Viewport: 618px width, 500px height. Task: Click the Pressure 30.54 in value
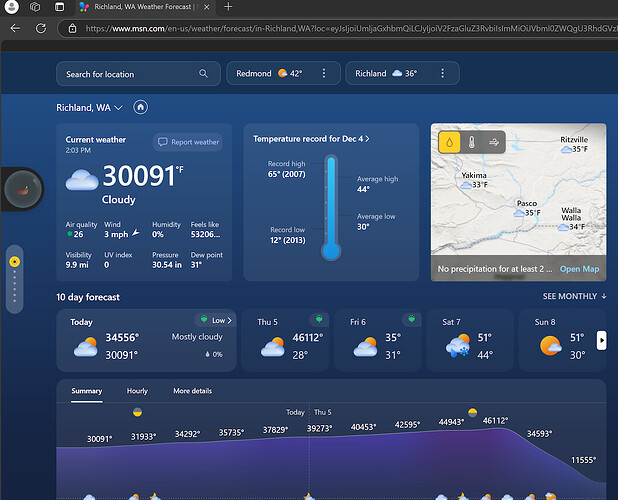pyautogui.click(x=167, y=265)
